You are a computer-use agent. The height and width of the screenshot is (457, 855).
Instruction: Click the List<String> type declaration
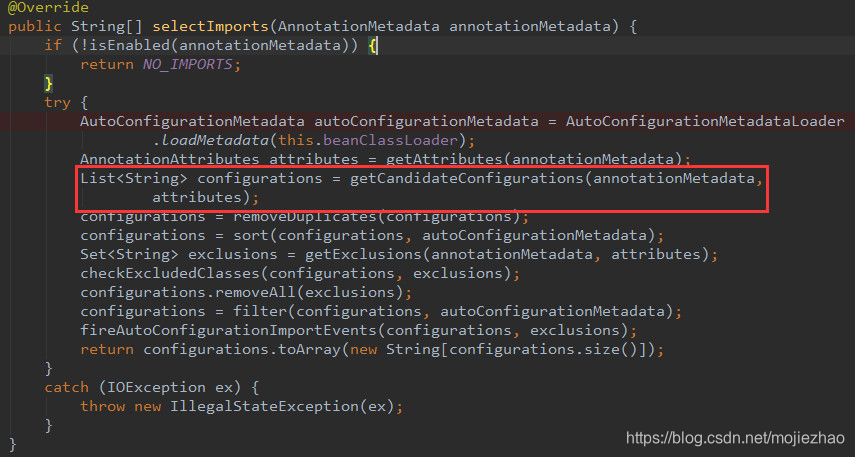[x=134, y=178]
